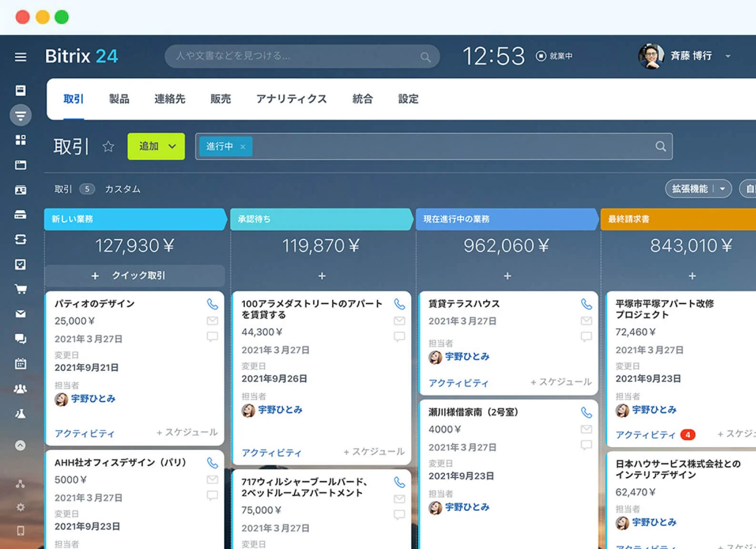The image size is (756, 549).
Task: Remove the 進行中 filter tag
Action: tap(243, 147)
